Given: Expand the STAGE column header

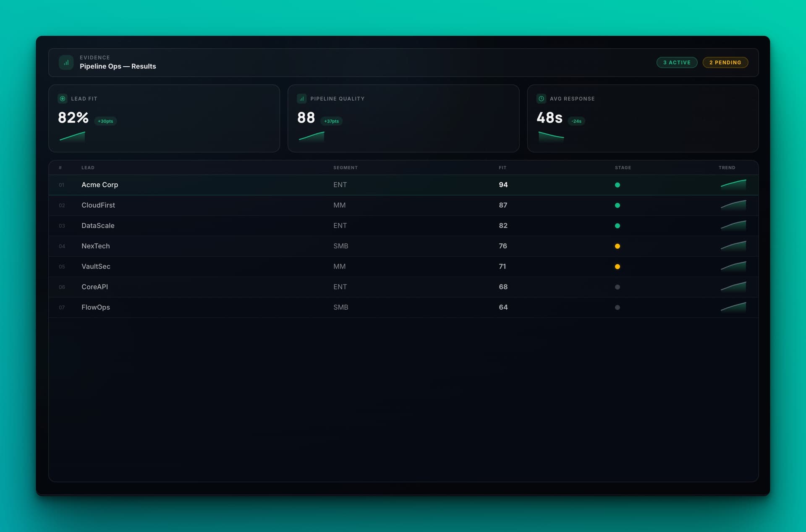Looking at the screenshot, I should tap(623, 167).
